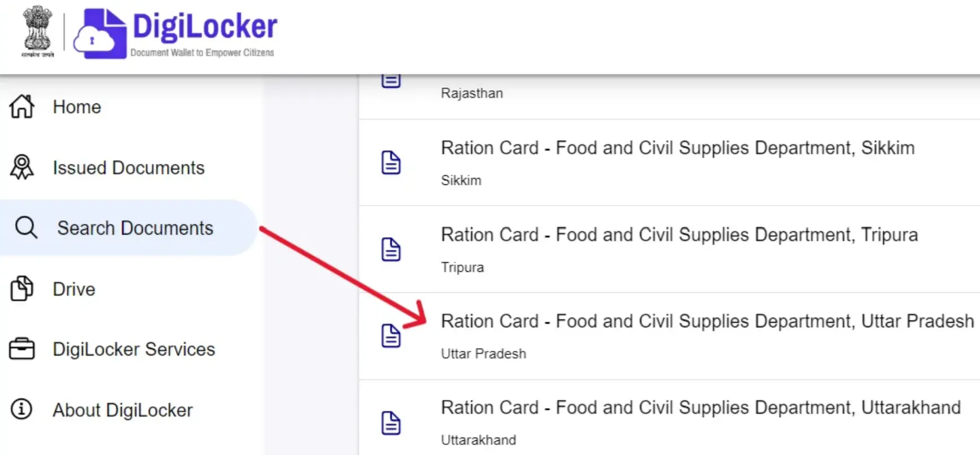Select Home from the sidebar menu
980x455 pixels.
tap(76, 106)
